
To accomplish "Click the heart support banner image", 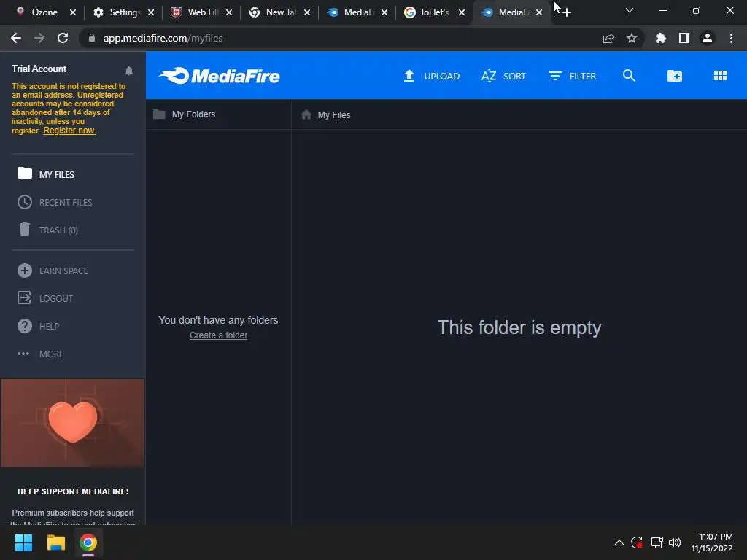I will (73, 423).
